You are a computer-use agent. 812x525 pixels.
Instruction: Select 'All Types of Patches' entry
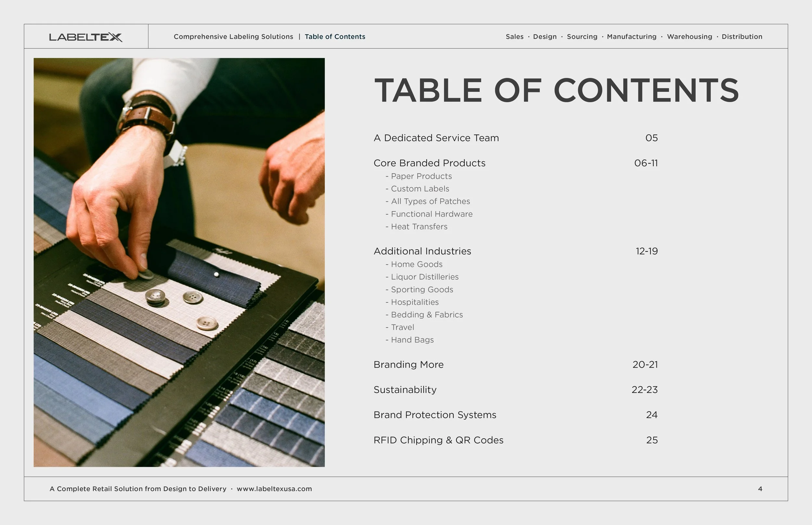coord(431,201)
